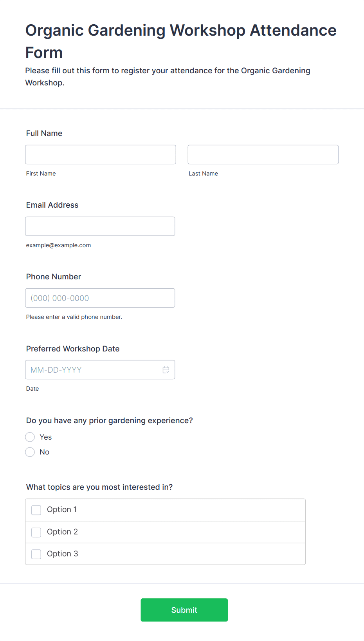Check the Option 2 checkbox

point(36,532)
